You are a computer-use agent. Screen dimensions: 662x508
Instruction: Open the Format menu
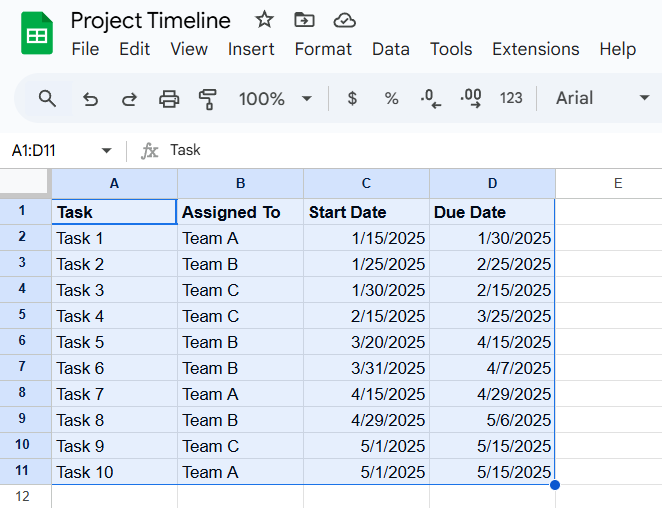(323, 49)
